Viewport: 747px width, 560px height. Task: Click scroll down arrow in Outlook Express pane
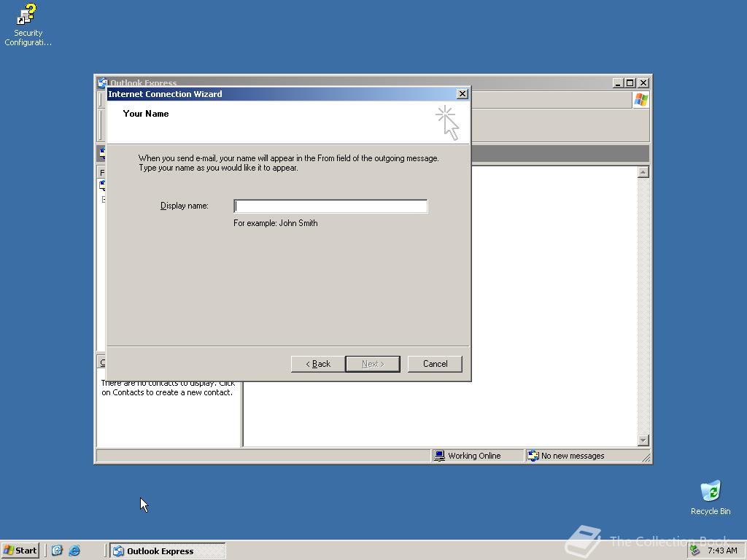coord(643,440)
